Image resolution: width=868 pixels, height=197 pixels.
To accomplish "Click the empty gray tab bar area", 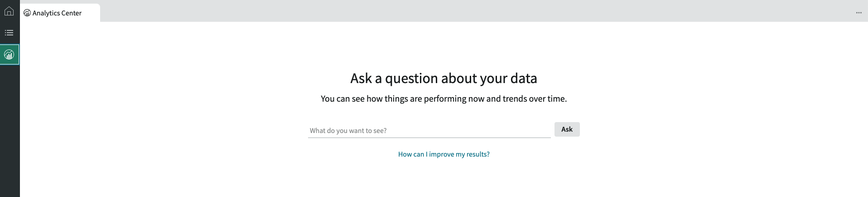I will (x=476, y=11).
